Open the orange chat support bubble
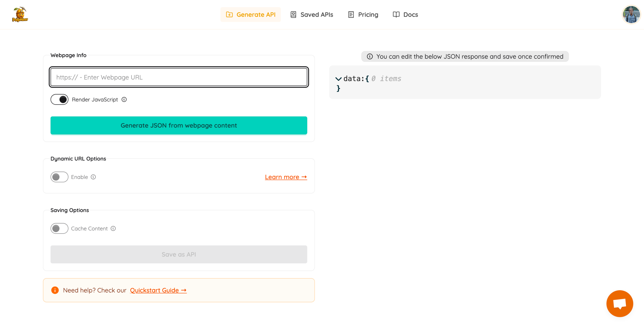644x326 pixels. [619, 303]
